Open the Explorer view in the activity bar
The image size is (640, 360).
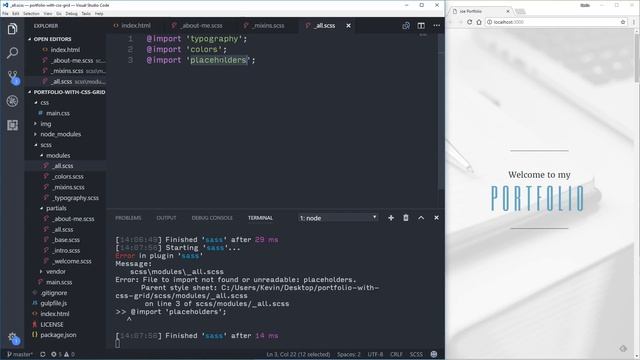pyautogui.click(x=12, y=29)
